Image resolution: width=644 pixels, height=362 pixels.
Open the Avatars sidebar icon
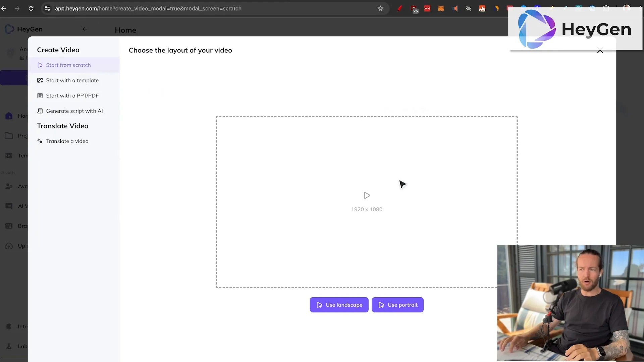point(9,186)
